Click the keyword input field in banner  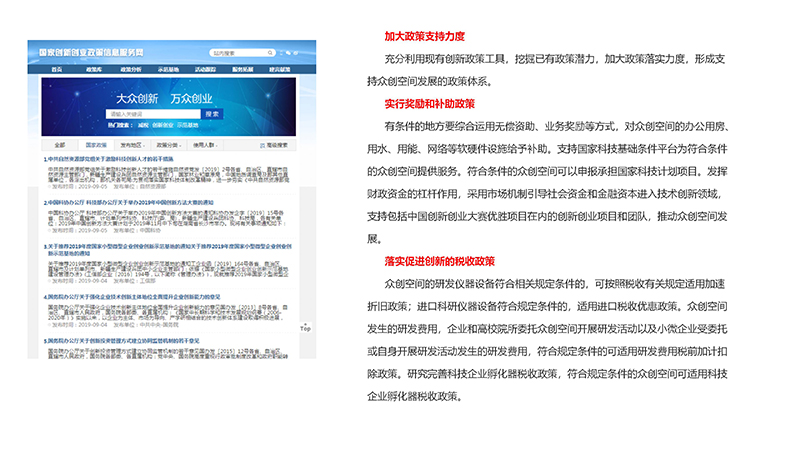coord(154,114)
